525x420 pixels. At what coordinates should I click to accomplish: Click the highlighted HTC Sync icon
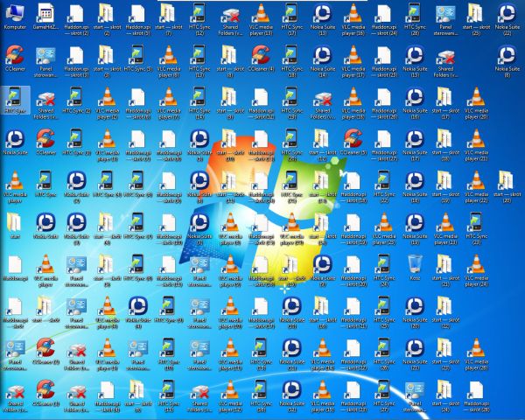(x=15, y=101)
